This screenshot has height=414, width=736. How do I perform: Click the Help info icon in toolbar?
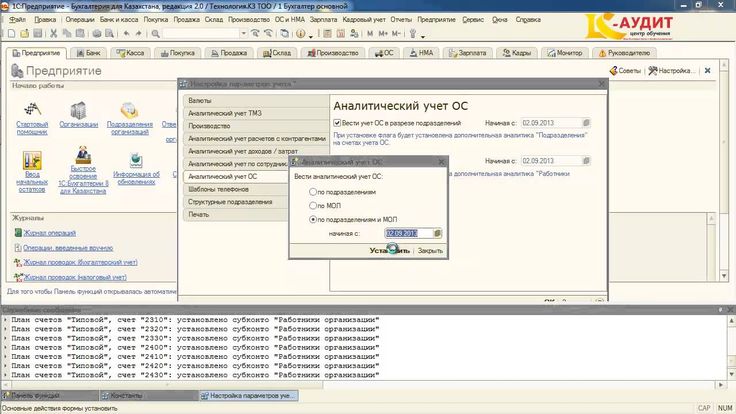point(300,33)
